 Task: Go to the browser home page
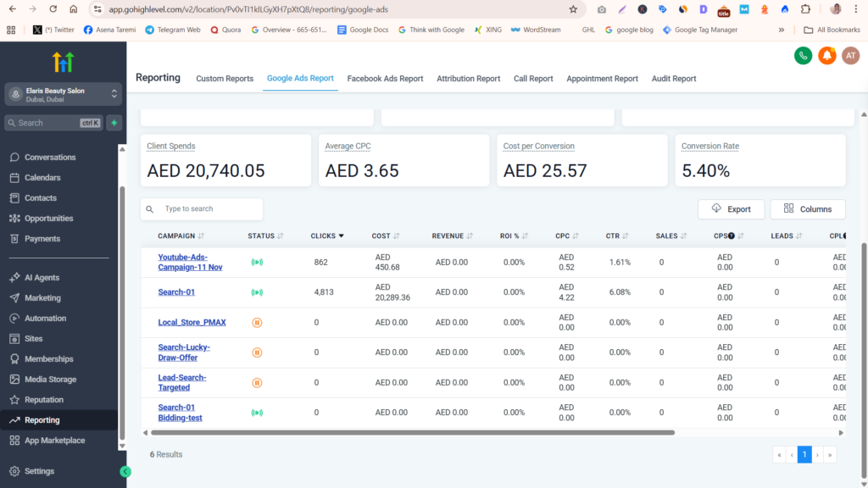click(73, 9)
